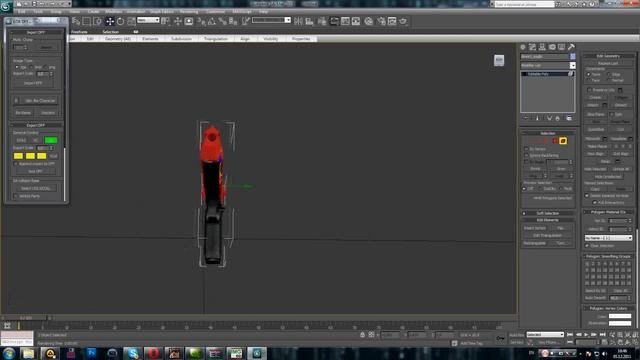
Task: Open the Utilities hammer panel
Action: click(x=571, y=47)
